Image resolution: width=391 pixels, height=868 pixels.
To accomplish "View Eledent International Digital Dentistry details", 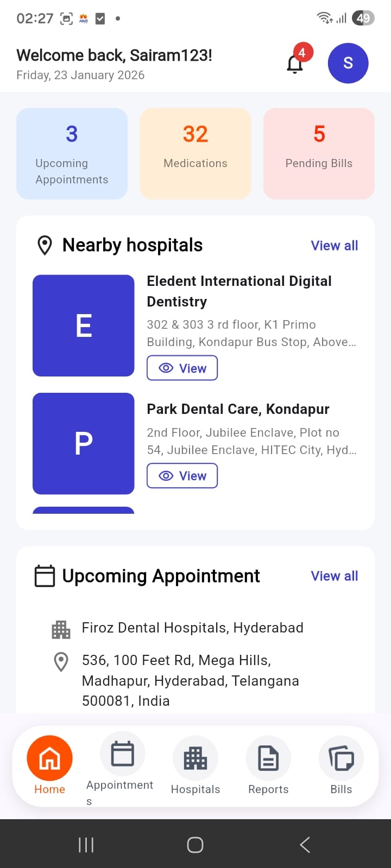I will pos(182,368).
